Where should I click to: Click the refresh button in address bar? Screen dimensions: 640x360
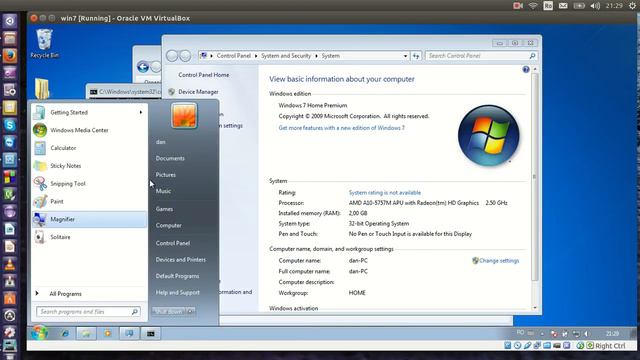[x=416, y=56]
